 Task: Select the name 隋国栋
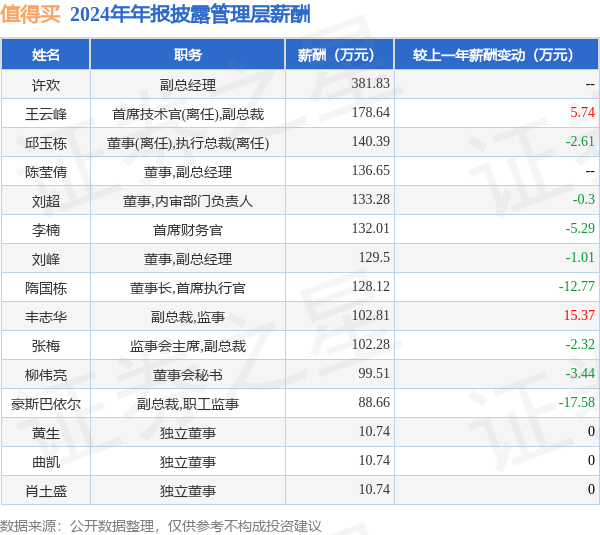point(46,288)
